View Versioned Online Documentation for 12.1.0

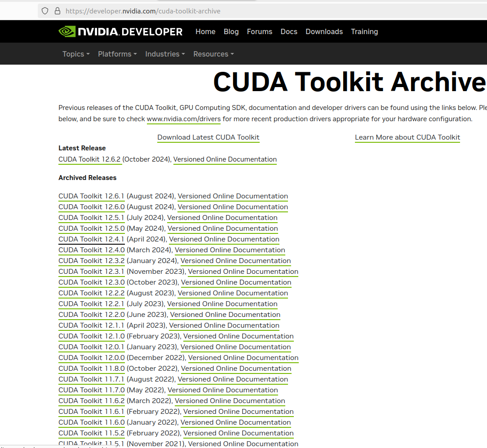point(238,336)
